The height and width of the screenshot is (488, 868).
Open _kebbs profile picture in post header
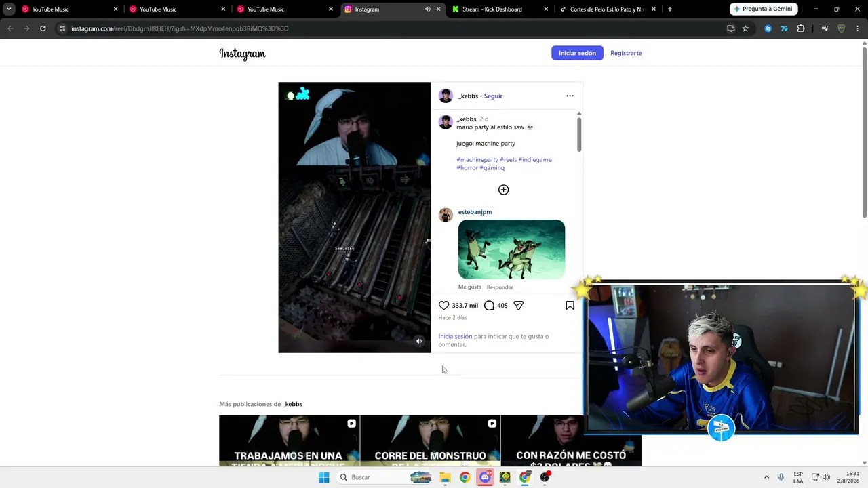click(x=446, y=96)
